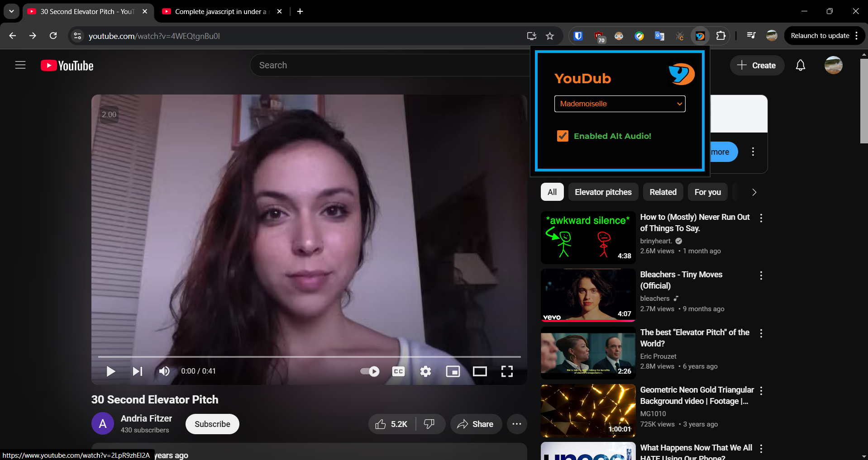
Task: Go back to the previous page
Action: (13, 36)
